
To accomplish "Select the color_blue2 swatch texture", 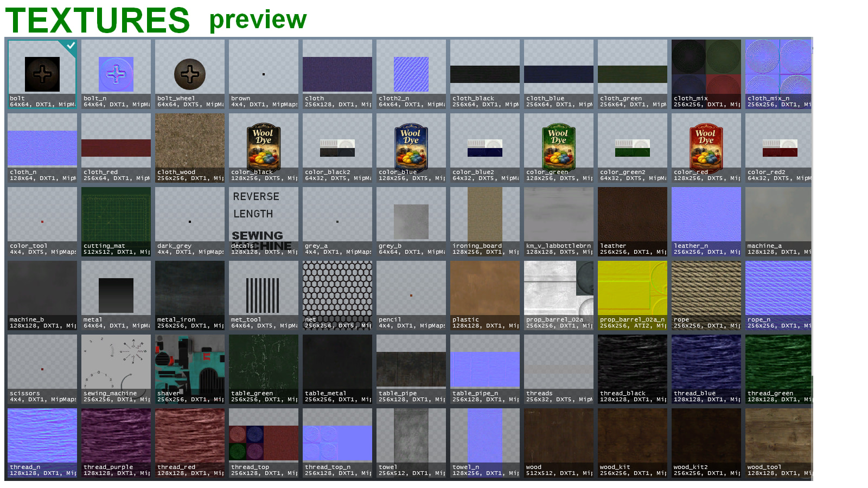I will 485,148.
